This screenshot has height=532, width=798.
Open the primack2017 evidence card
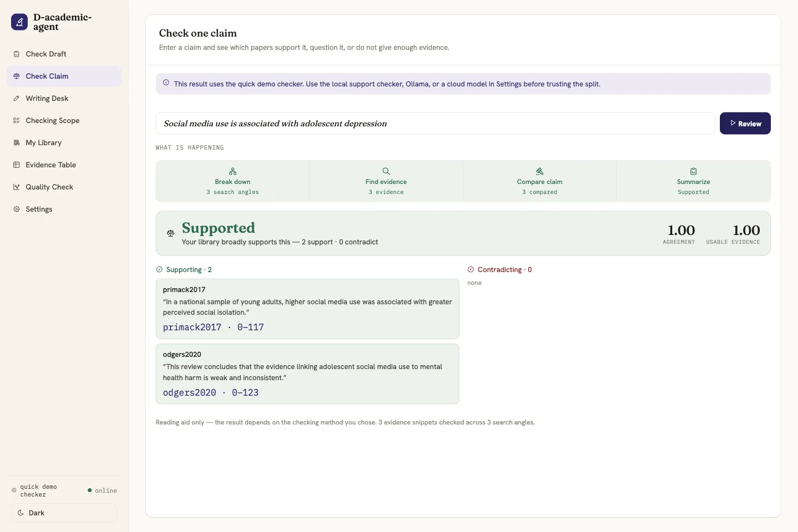(308, 309)
